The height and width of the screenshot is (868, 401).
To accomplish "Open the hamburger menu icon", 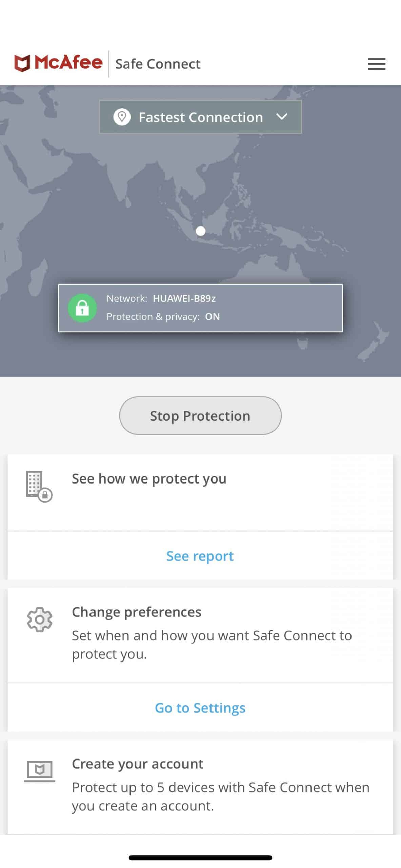I will click(x=376, y=64).
